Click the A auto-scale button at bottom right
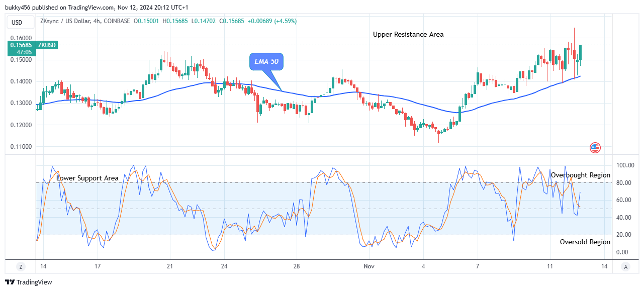 click(625, 267)
